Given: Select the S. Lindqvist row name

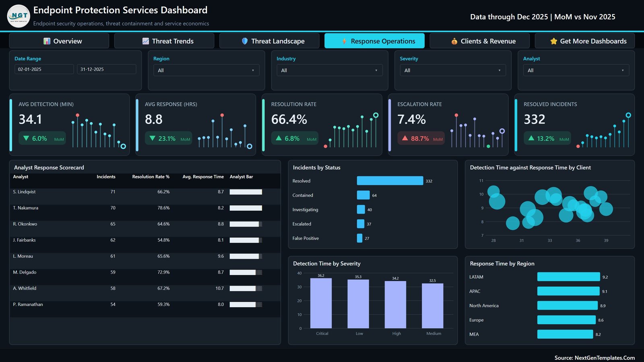Looking at the screenshot, I should click(x=24, y=192).
